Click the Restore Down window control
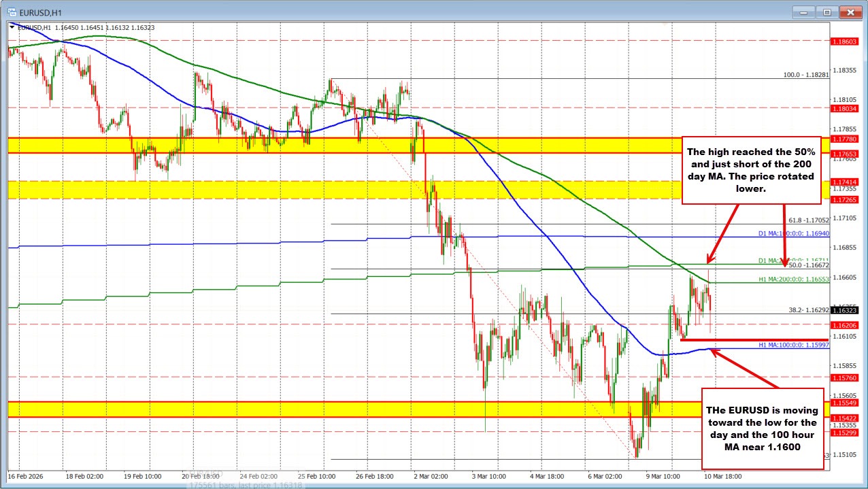868x489 pixels. (x=827, y=12)
